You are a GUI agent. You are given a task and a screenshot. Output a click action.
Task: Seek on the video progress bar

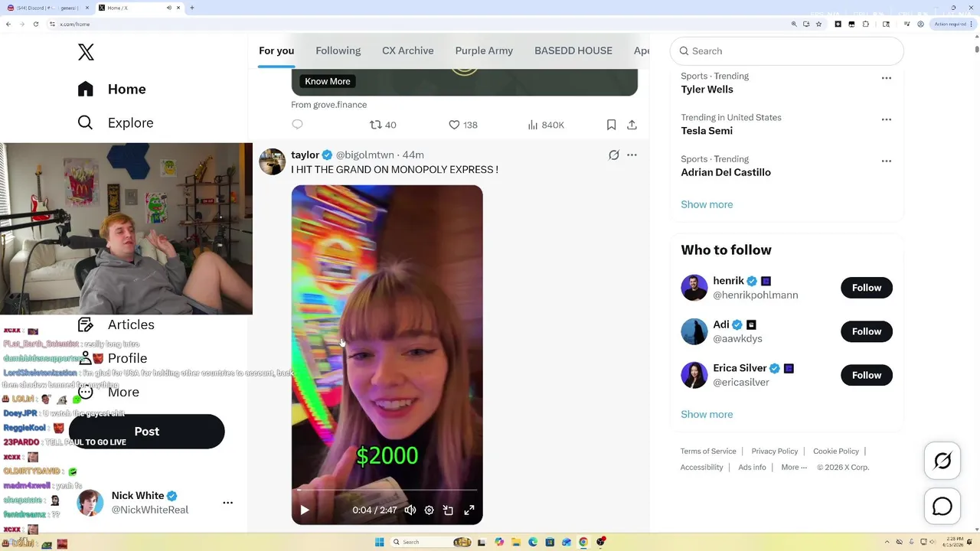tap(387, 489)
